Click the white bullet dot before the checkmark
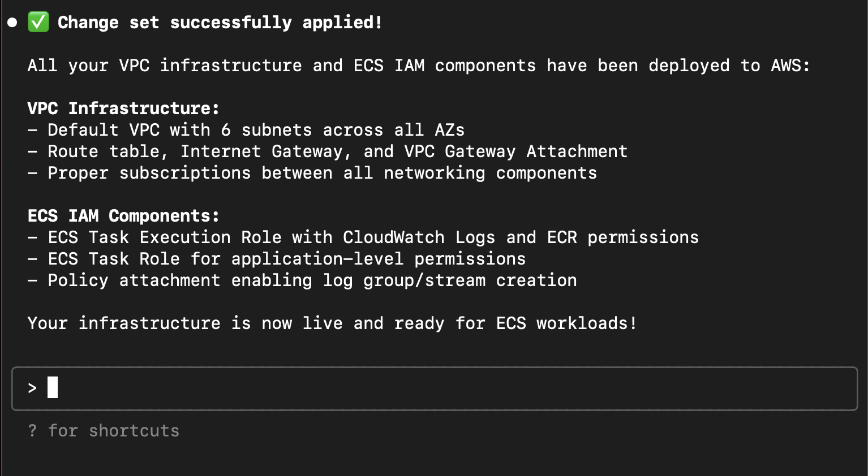 point(12,23)
